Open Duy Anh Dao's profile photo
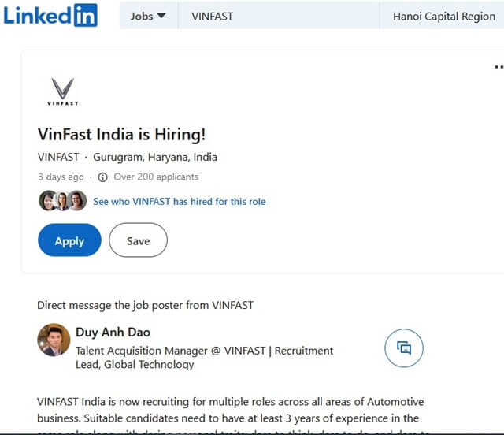The width and height of the screenshot is (504, 435). click(54, 340)
